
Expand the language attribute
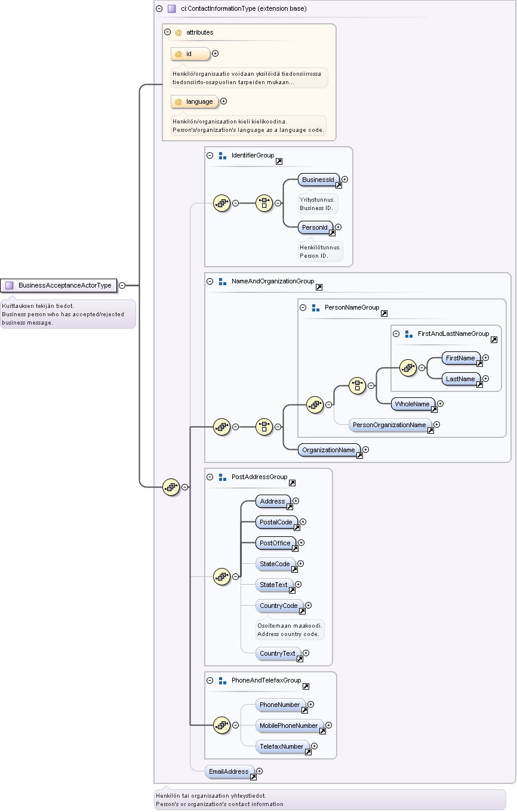point(224,101)
